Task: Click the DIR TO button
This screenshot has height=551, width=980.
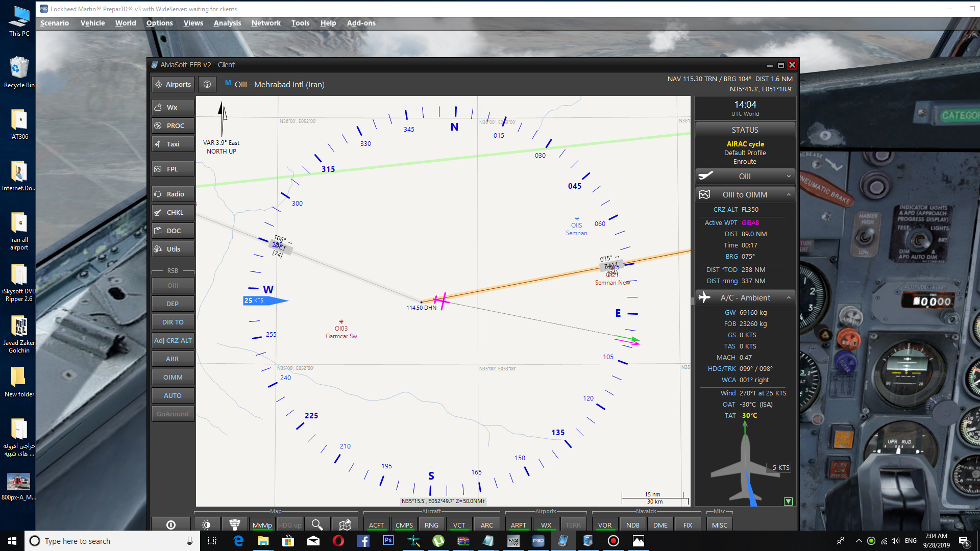Action: coord(173,322)
